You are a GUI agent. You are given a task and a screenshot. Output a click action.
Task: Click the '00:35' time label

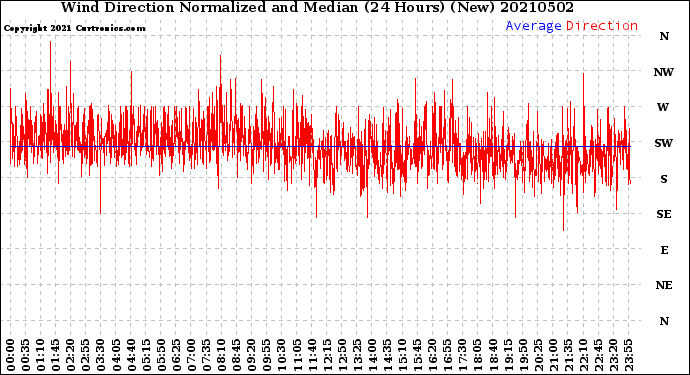[26, 355]
